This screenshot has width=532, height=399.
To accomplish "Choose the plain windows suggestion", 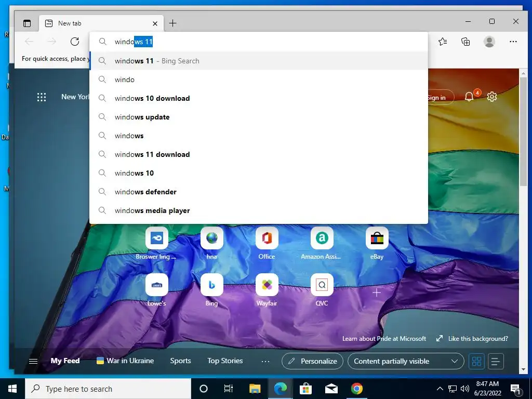I will click(x=259, y=136).
